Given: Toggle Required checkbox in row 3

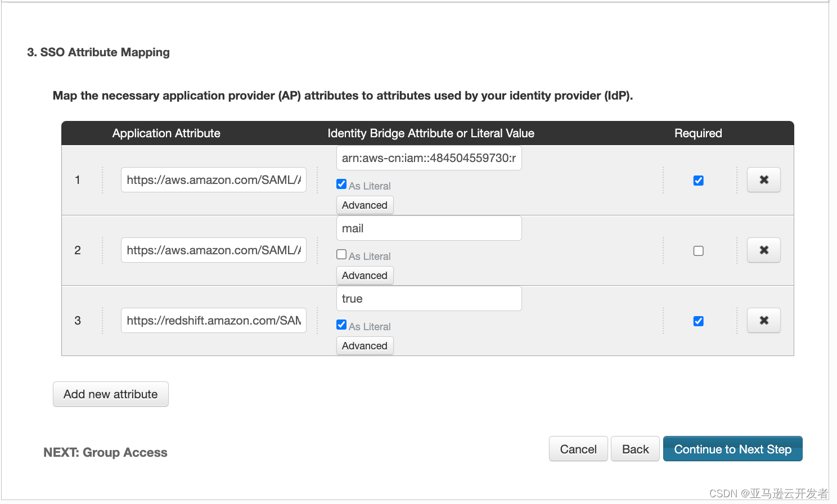Looking at the screenshot, I should [x=699, y=321].
